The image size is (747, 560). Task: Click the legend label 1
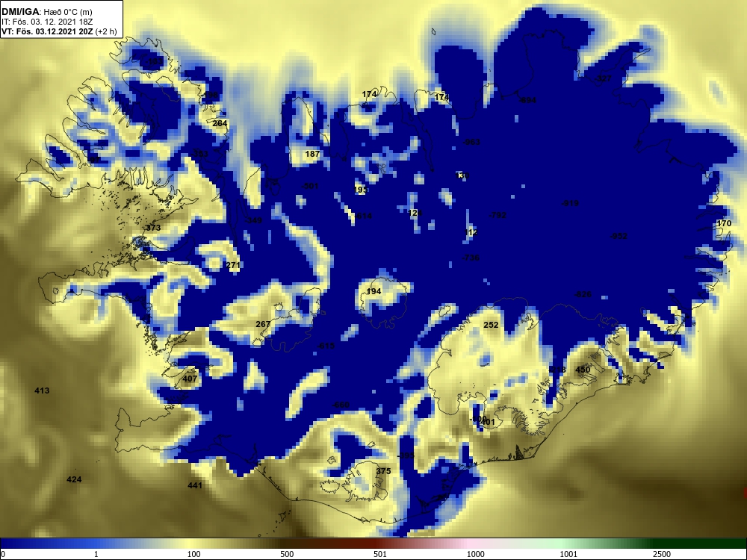96,554
